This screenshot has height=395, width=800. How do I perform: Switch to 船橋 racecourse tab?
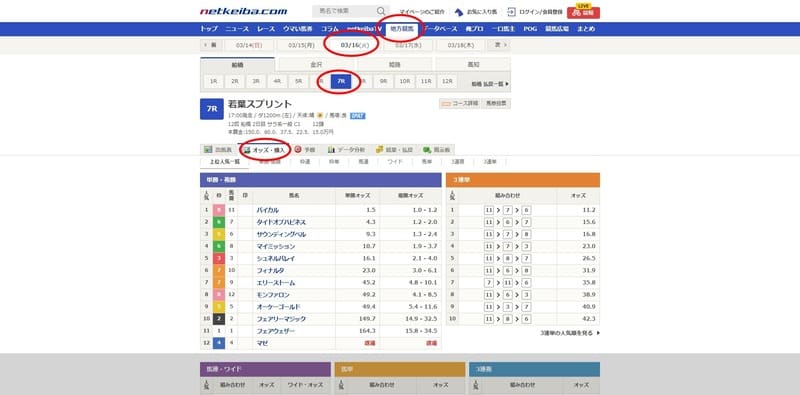click(237, 65)
